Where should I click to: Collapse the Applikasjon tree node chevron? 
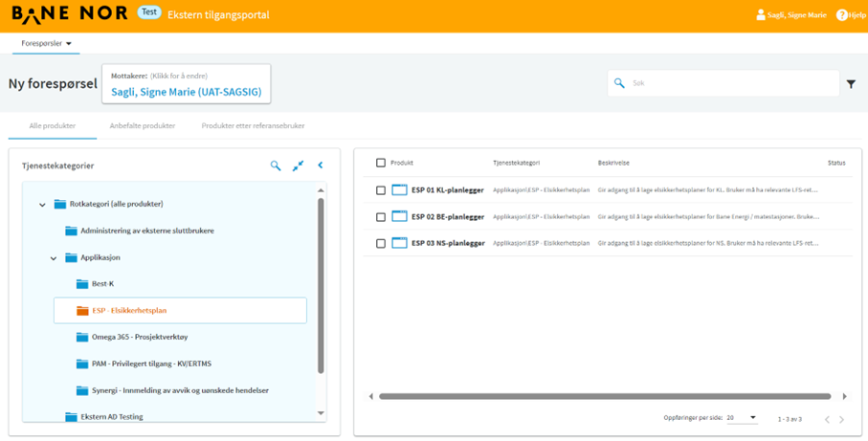click(x=54, y=258)
